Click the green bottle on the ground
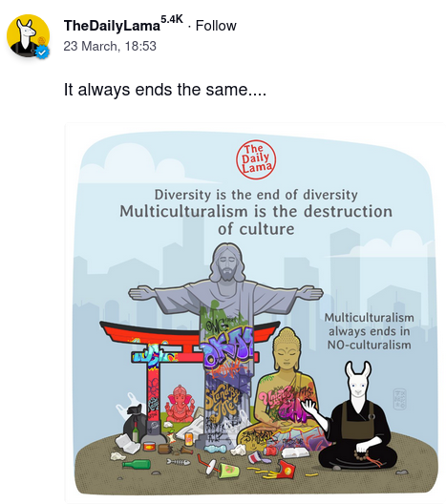The height and width of the screenshot is (504, 446). pyautogui.click(x=137, y=464)
